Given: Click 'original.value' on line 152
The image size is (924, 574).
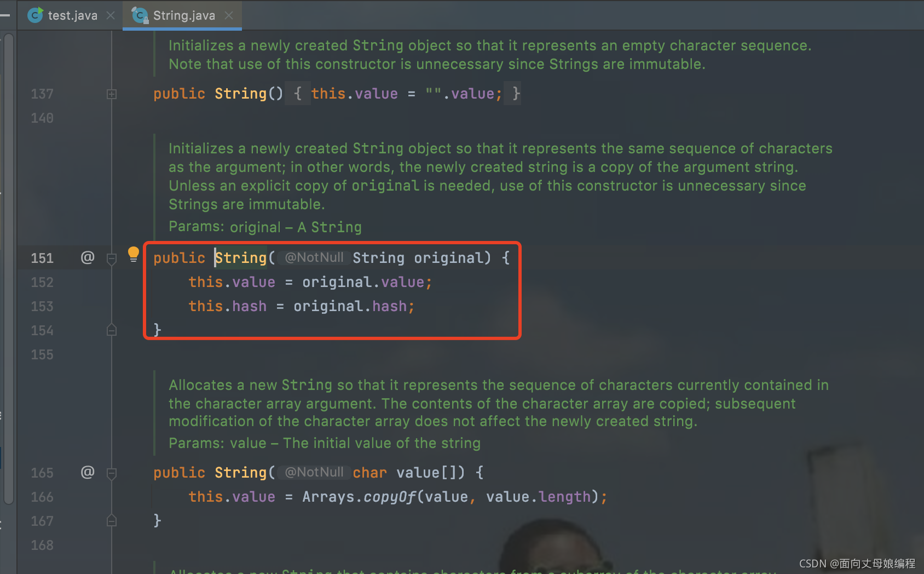Looking at the screenshot, I should (363, 282).
